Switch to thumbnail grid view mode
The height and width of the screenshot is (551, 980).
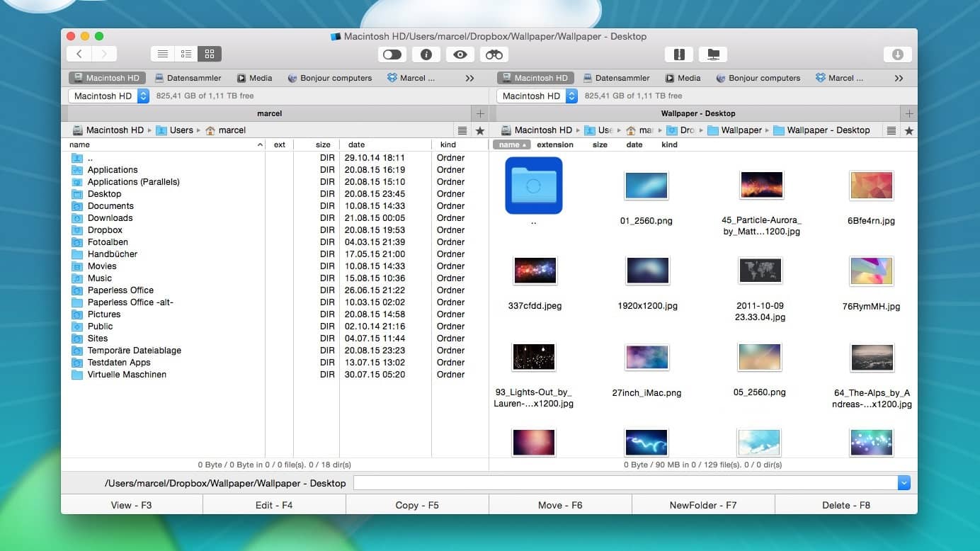(210, 54)
